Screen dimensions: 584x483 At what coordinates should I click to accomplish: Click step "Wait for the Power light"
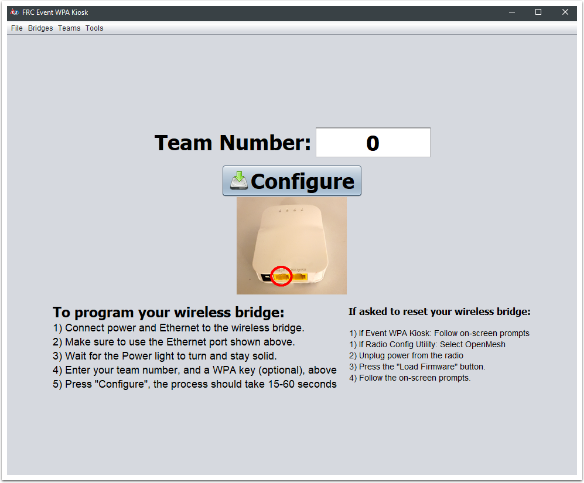[x=165, y=356]
